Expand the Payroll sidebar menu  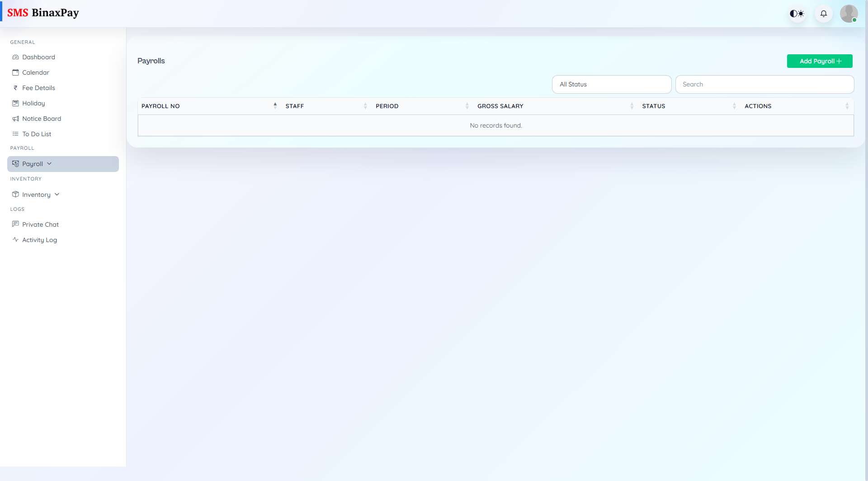(49, 163)
